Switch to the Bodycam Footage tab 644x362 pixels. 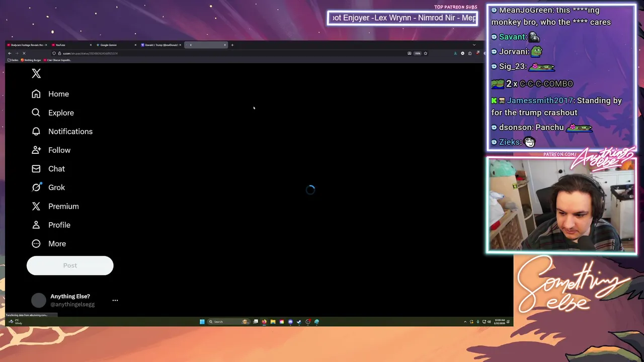(x=26, y=45)
